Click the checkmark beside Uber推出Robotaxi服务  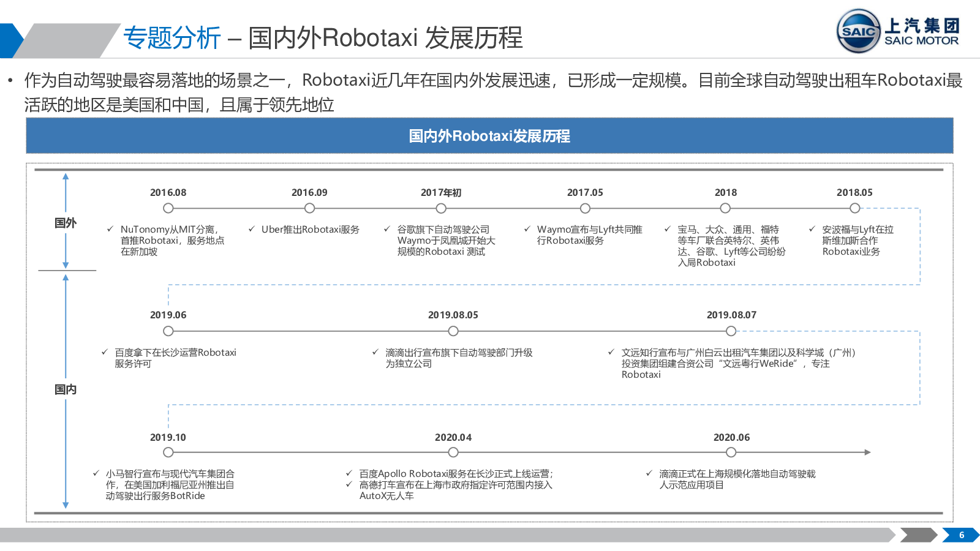(251, 229)
